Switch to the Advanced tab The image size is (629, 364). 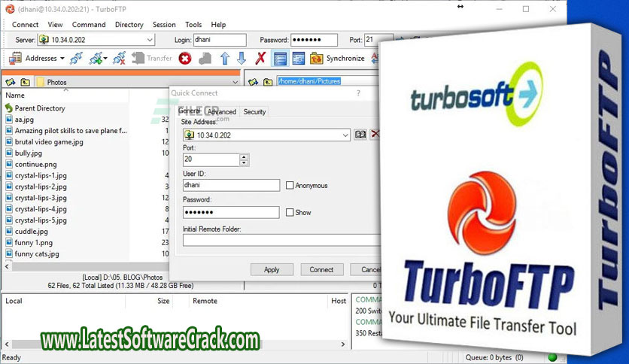(x=222, y=112)
